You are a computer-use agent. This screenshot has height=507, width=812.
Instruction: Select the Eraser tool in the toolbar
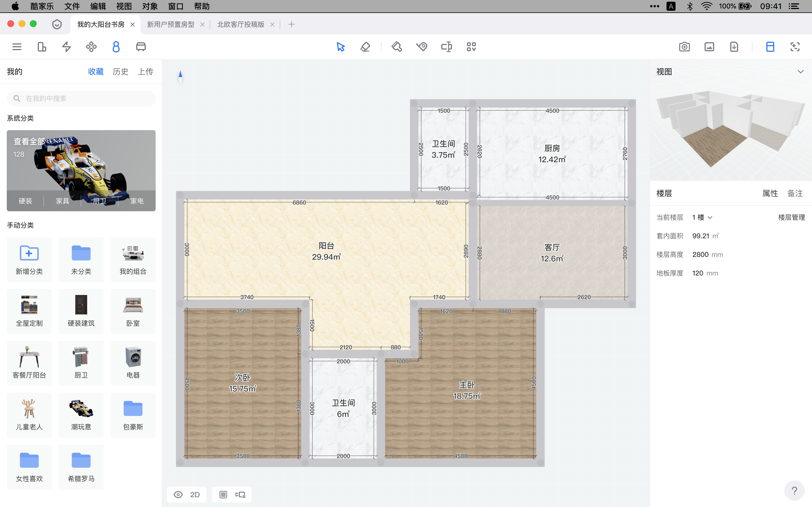365,46
